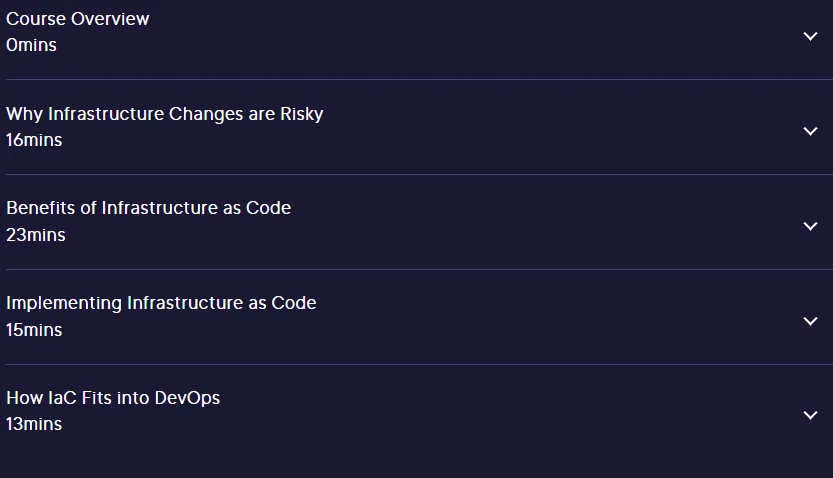The height and width of the screenshot is (478, 833).
Task: Choose Implementing Infrastructure as Code title
Action: 161,303
